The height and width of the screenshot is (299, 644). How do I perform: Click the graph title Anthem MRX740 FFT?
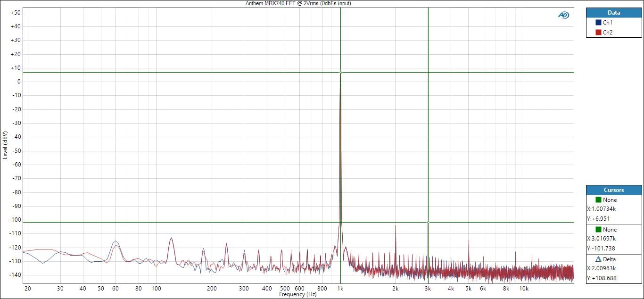point(298,3)
